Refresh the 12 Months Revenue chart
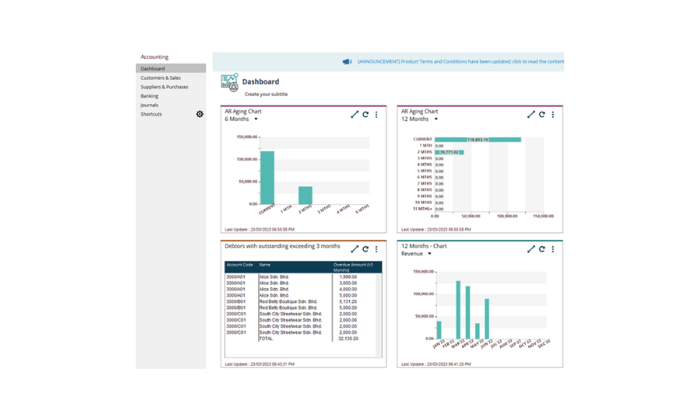The image size is (700, 420). [542, 249]
